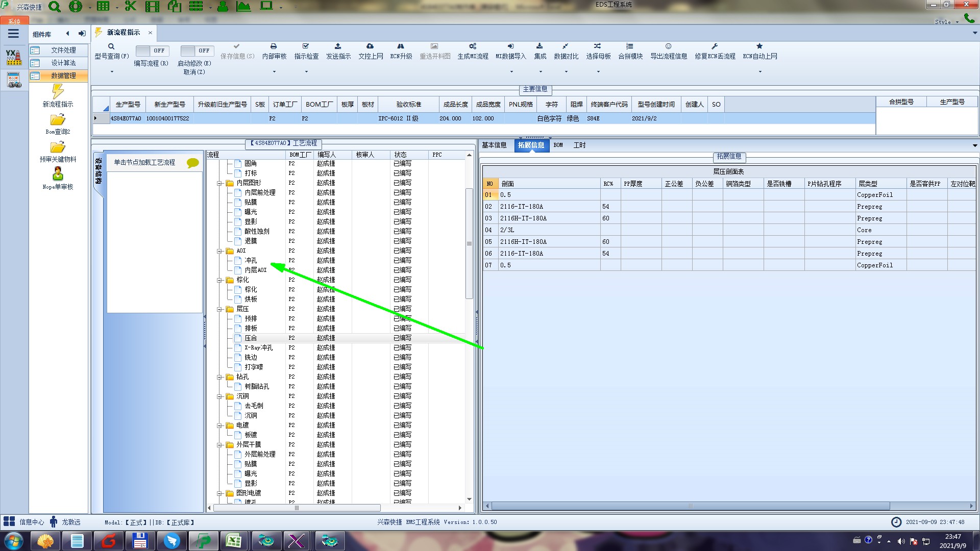Click the 文件处理 sidebar button

(x=58, y=50)
